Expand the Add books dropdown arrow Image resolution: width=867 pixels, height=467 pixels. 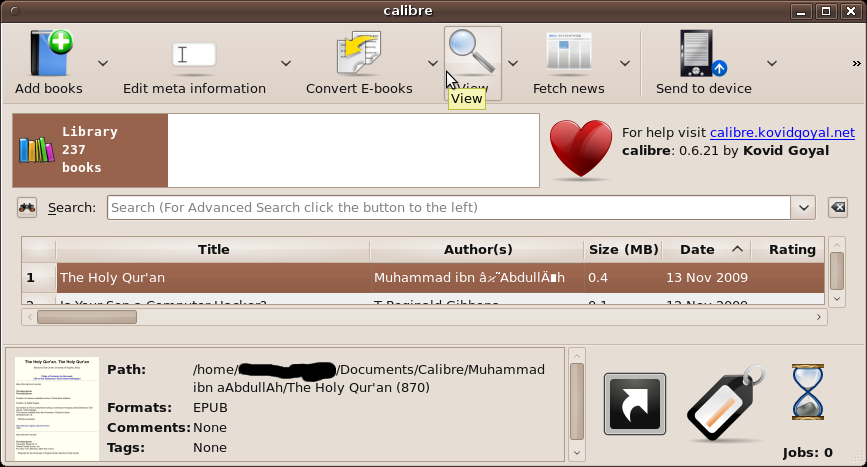coord(103,64)
